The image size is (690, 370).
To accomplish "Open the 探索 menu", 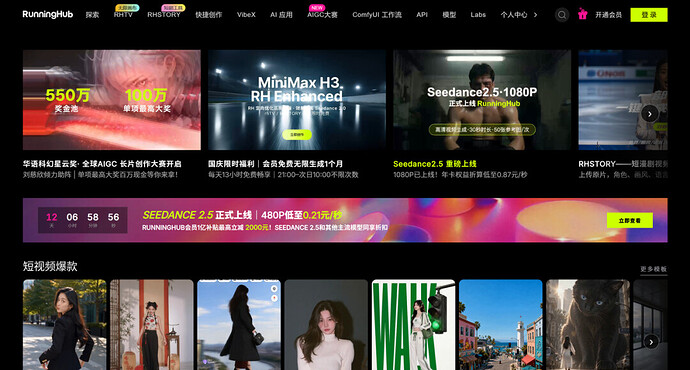I will tap(92, 15).
